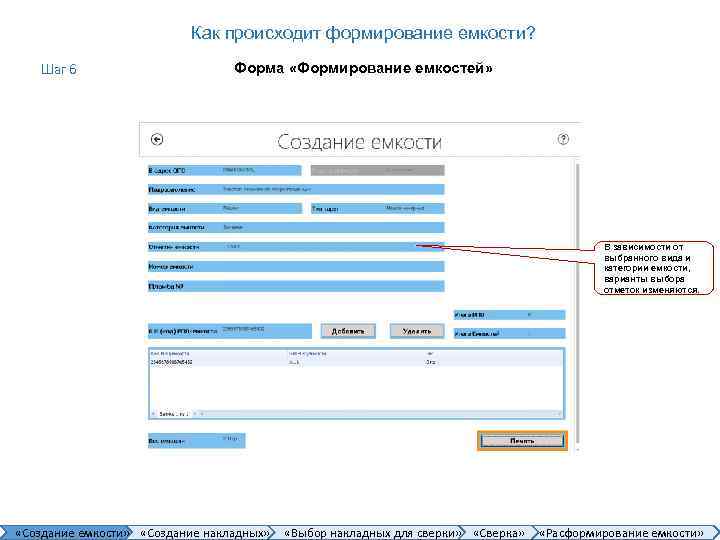720x540 pixels.
Task: Click the greyed-out field beside «В адрес ОПС»
Action: (377, 170)
